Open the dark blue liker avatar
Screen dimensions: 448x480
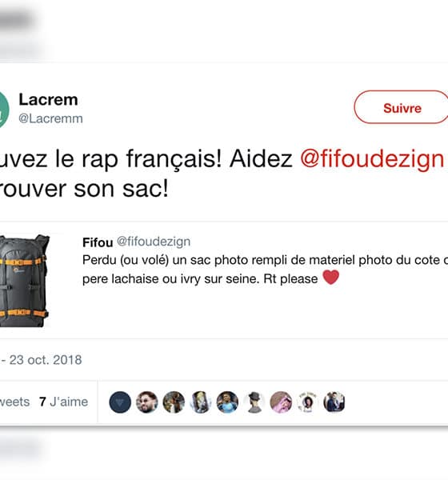coord(120,402)
